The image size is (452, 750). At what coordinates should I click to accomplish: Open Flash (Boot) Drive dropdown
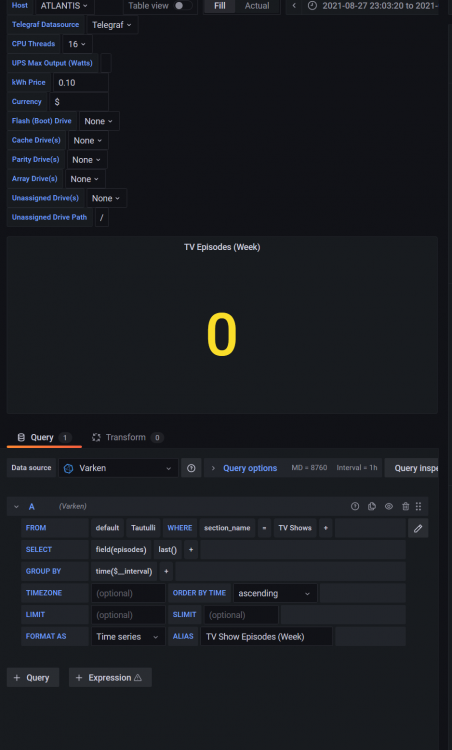[99, 121]
